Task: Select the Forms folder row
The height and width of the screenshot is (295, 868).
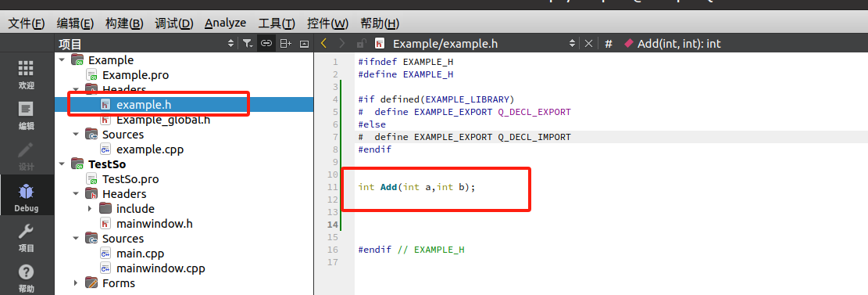Action: tap(119, 282)
